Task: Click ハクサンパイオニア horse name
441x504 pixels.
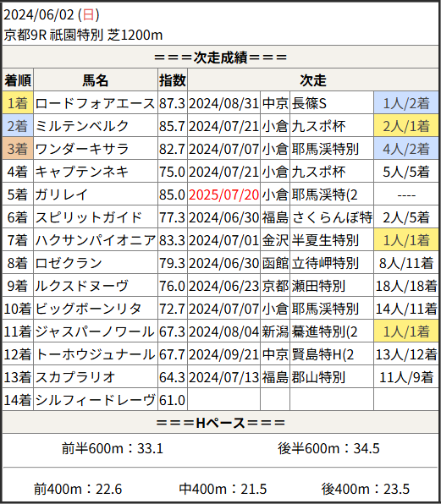Action: [95, 240]
